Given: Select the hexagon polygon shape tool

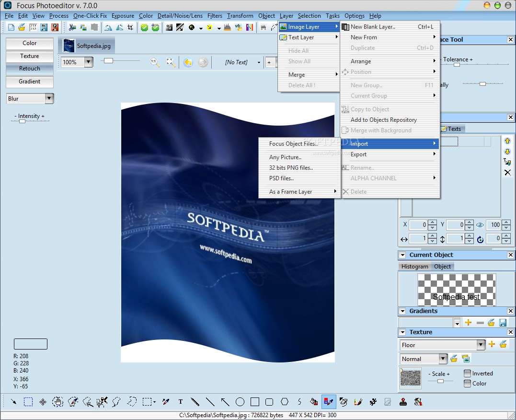Looking at the screenshot, I should (285, 402).
